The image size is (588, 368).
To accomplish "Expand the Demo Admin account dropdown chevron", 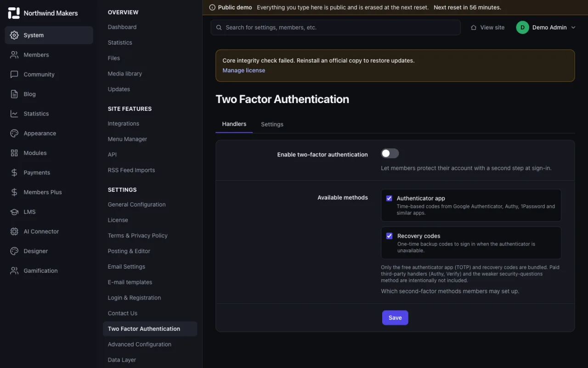I will 573,28.
